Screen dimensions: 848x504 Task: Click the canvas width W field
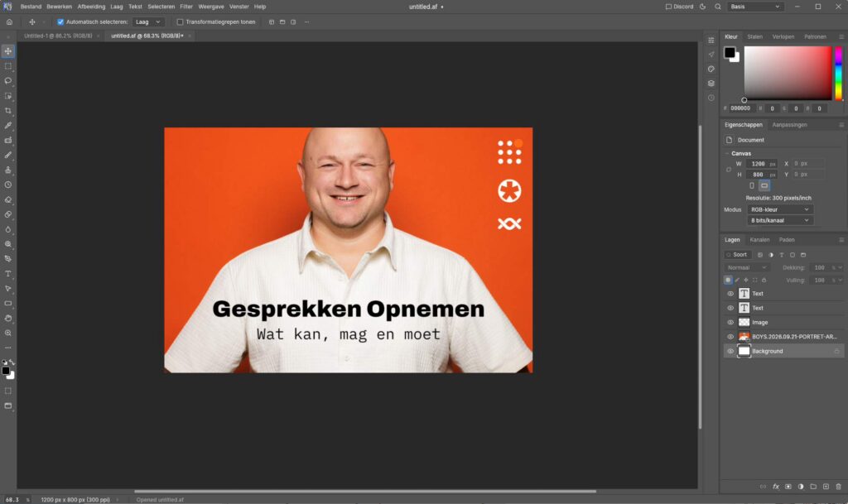(761, 164)
